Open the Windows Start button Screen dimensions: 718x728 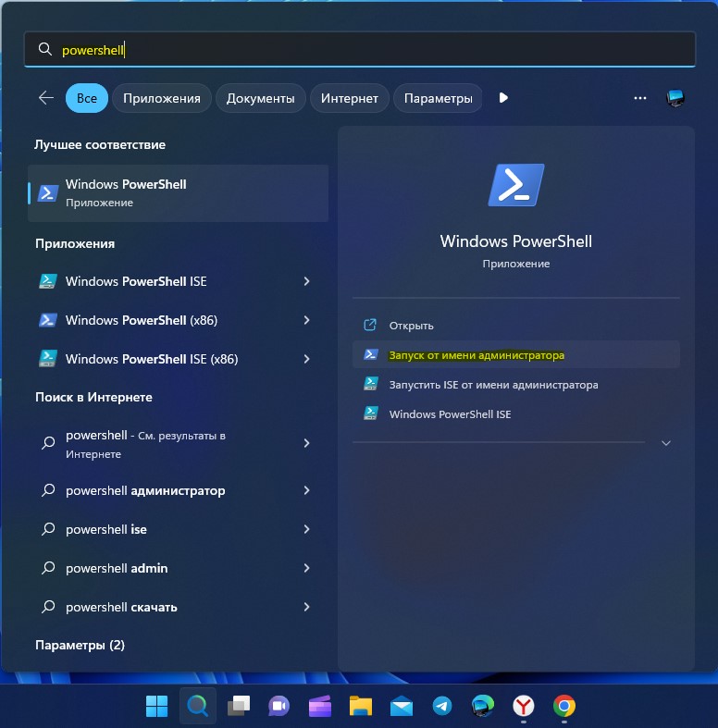157,706
